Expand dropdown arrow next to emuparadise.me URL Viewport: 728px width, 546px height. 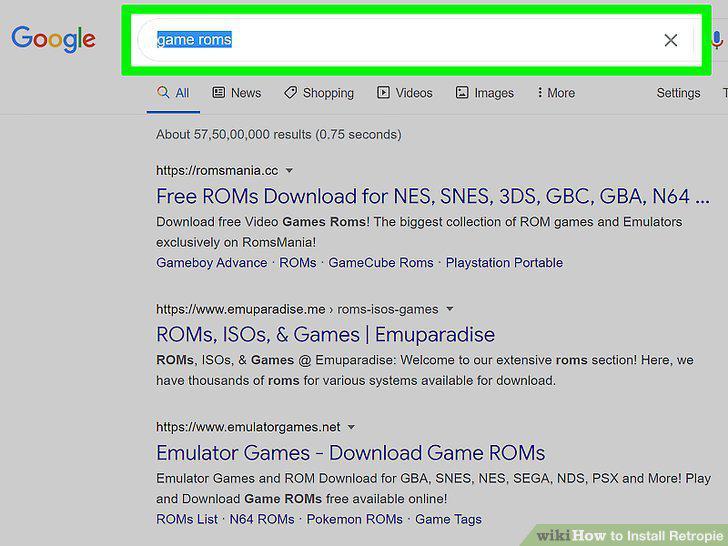[x=449, y=309]
